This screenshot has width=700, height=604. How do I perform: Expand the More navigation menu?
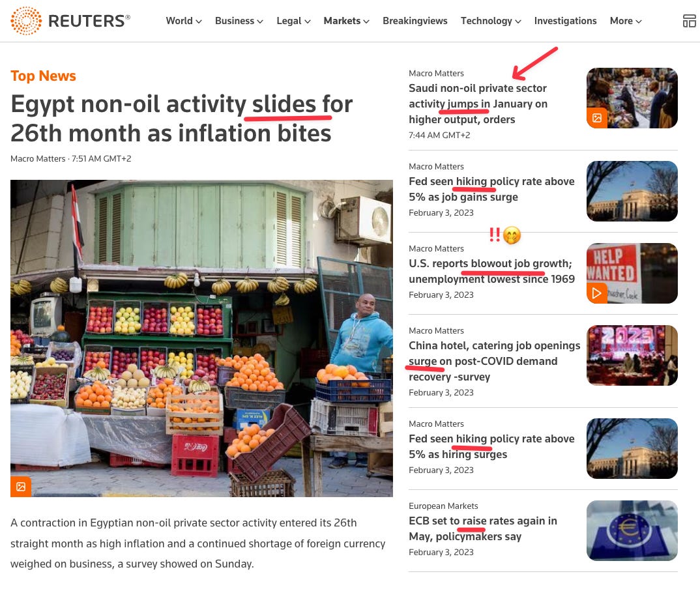[x=626, y=21]
